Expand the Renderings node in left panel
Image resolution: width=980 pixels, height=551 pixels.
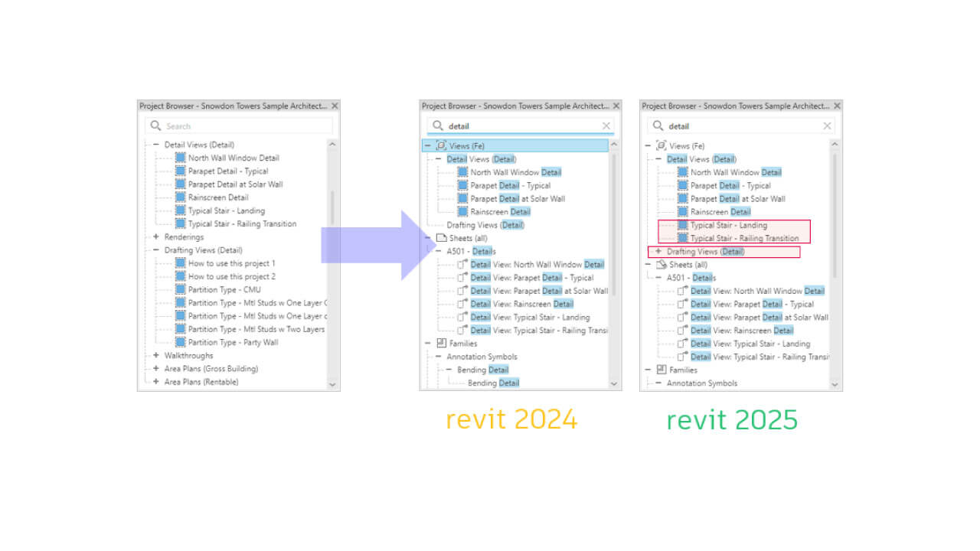pos(156,237)
